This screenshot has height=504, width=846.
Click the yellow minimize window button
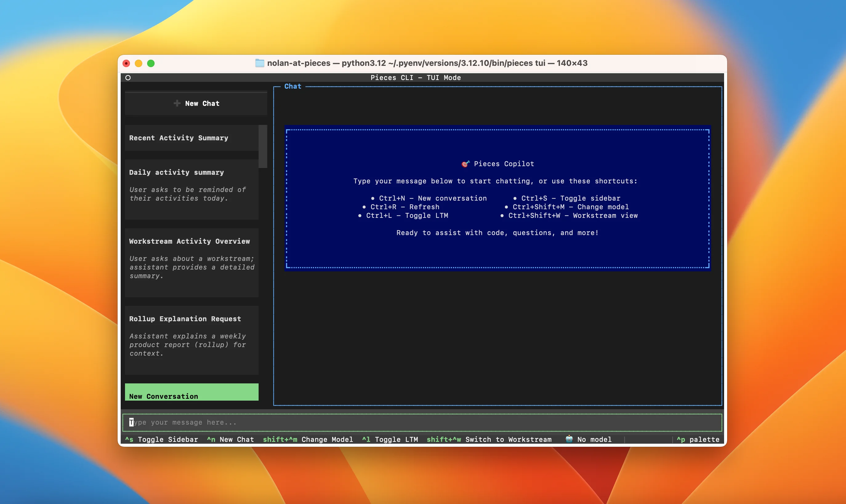139,63
